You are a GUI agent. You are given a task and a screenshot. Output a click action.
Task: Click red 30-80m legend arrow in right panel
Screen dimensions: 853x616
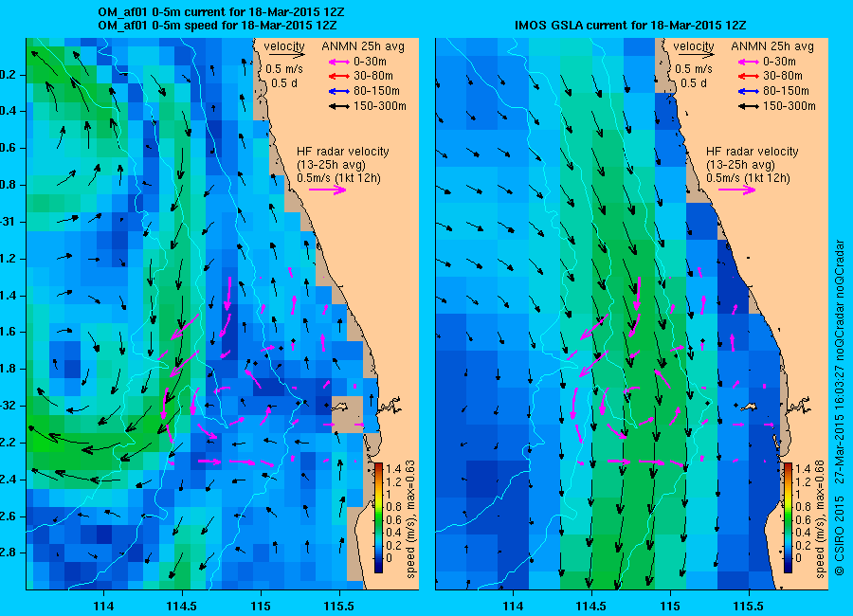point(749,76)
